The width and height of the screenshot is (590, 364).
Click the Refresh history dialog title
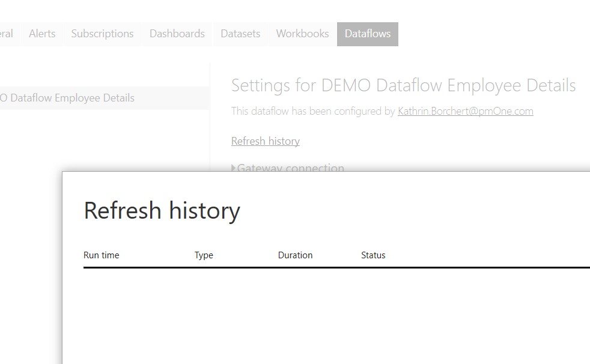[x=162, y=210]
